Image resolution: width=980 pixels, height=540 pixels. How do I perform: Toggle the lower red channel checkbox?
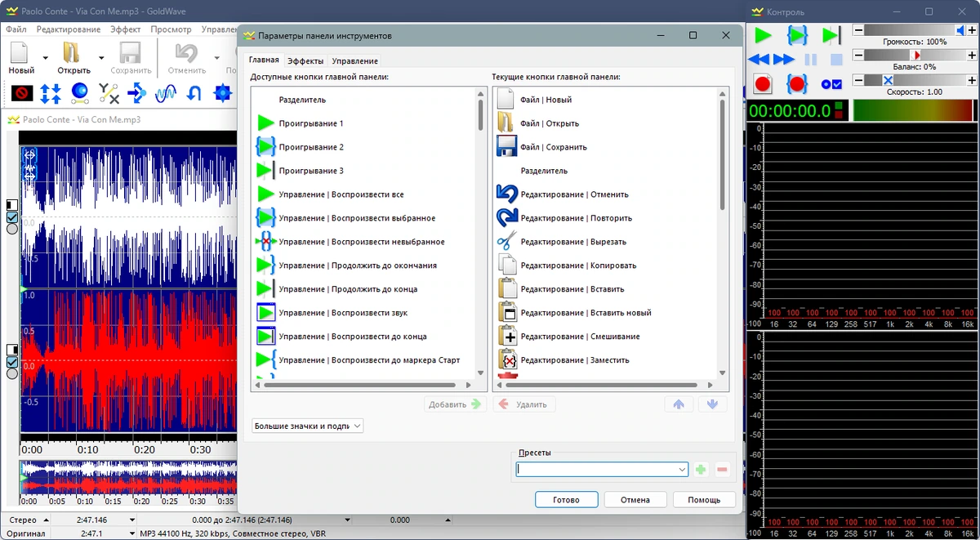(12, 361)
